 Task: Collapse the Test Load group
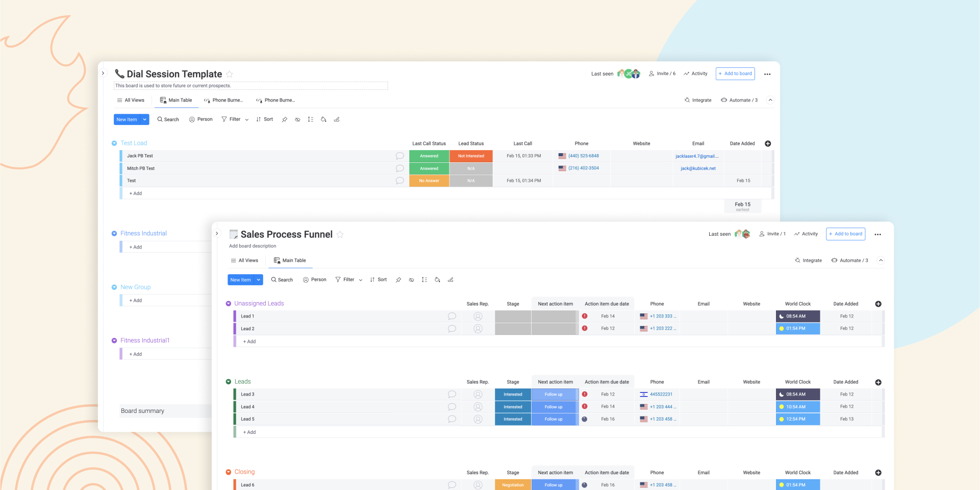(x=114, y=143)
